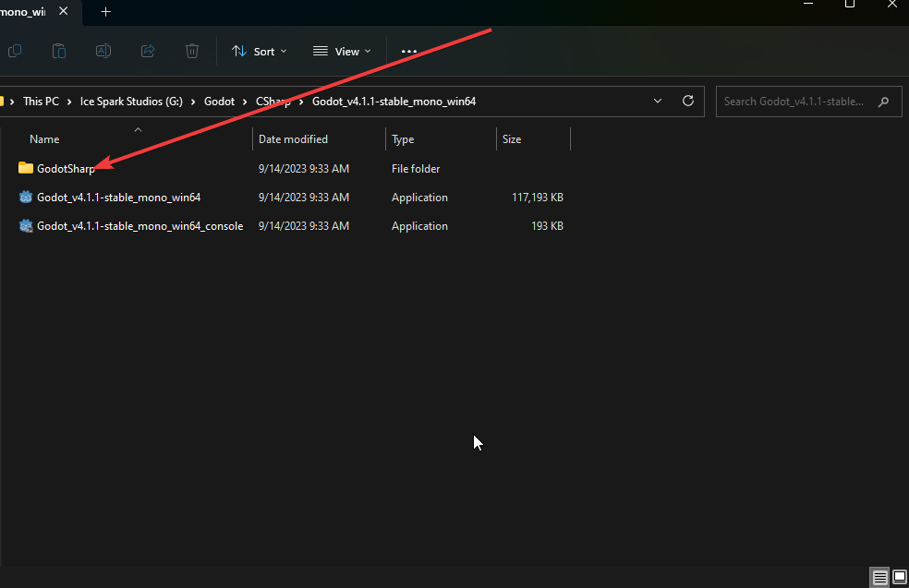Minimize the File Explorer window
This screenshot has width=909, height=588.
click(x=808, y=4)
